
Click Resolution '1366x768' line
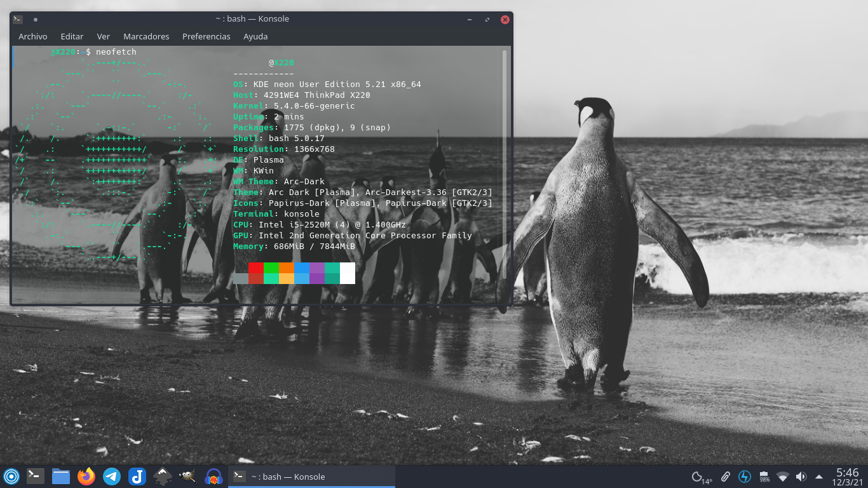click(x=284, y=149)
